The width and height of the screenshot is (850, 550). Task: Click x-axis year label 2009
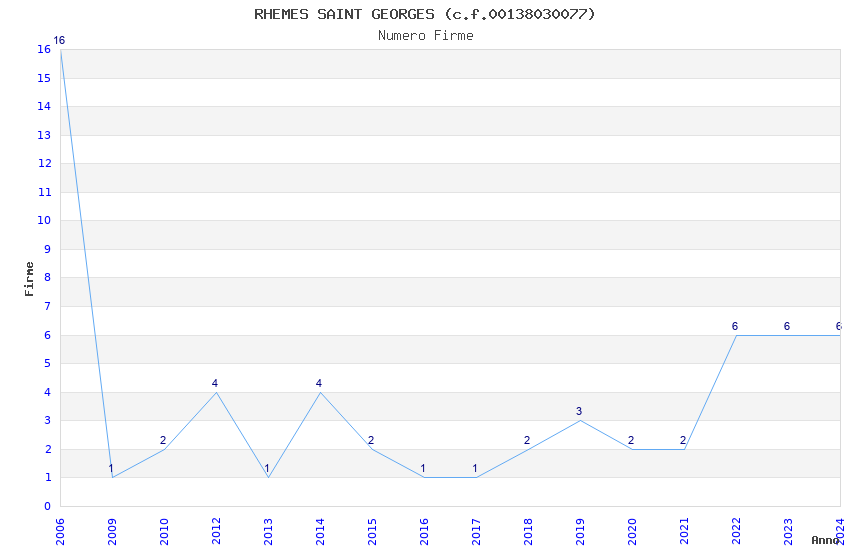click(x=112, y=532)
